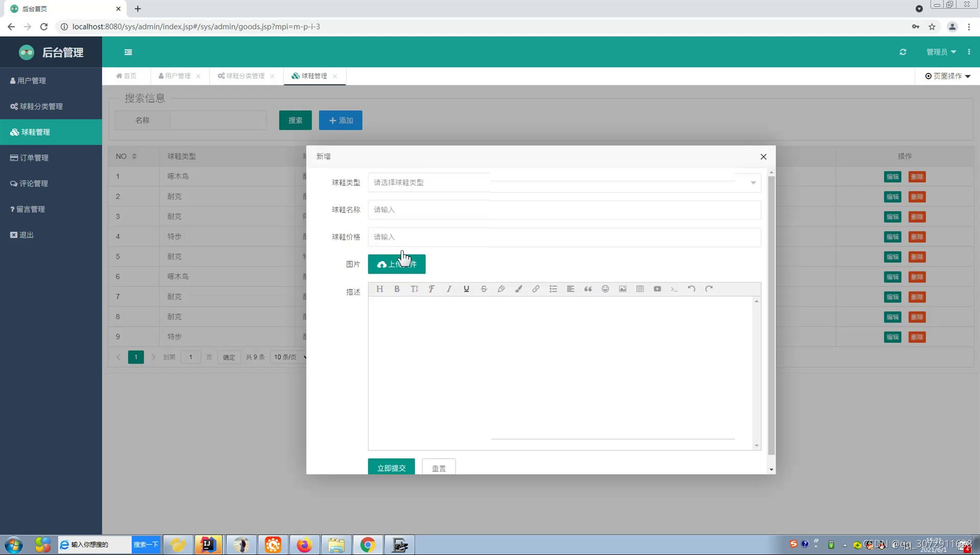Insert a table in description editor
This screenshot has height=555, width=980.
(640, 289)
